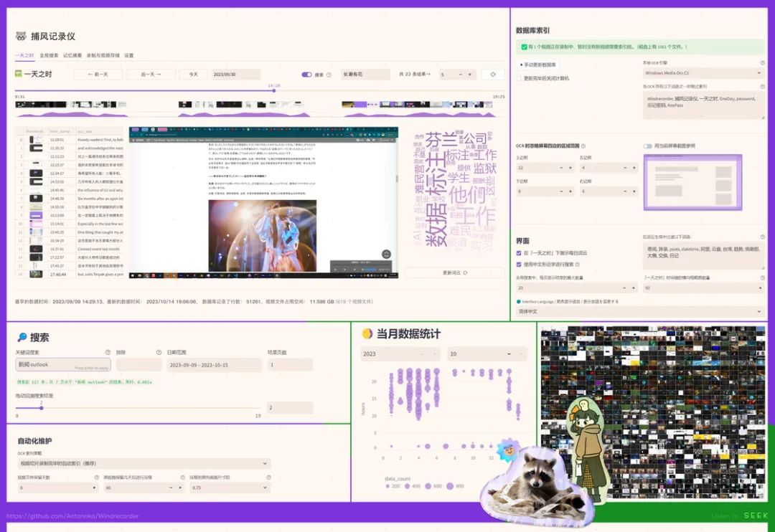
Task: Click help icon beside compression frame size setting
Action: pos(268,478)
